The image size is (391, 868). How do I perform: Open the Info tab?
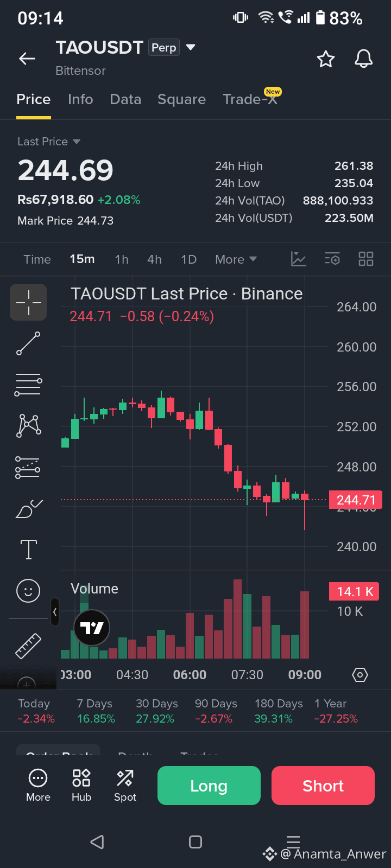click(80, 99)
